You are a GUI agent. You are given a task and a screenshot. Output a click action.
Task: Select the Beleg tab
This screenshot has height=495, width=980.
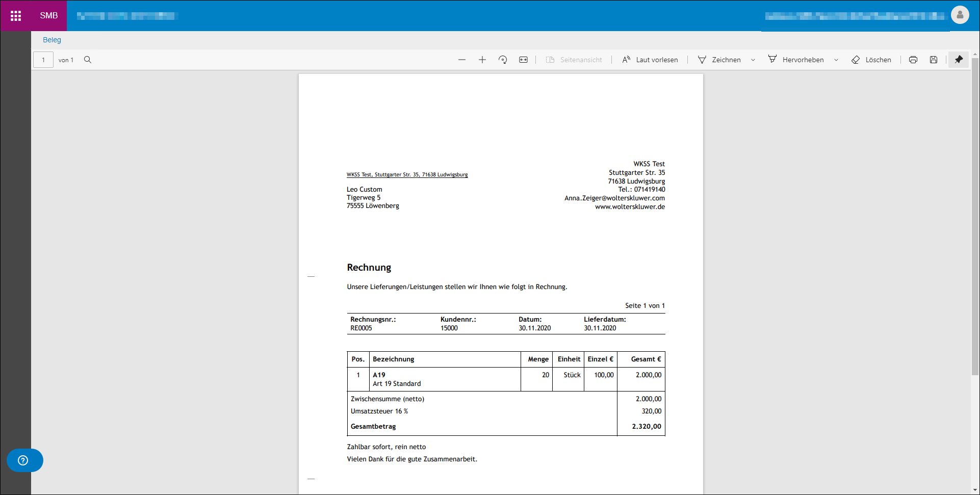coord(52,40)
